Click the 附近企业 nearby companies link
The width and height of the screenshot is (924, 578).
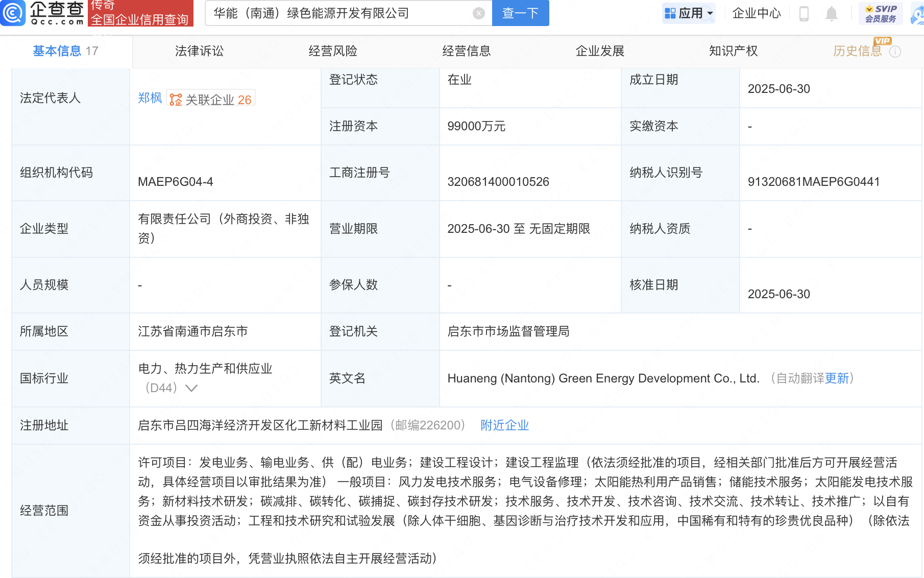click(504, 425)
